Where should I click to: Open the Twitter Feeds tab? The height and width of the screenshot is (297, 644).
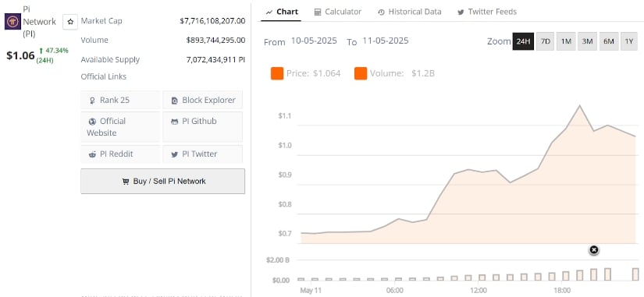coord(487,12)
